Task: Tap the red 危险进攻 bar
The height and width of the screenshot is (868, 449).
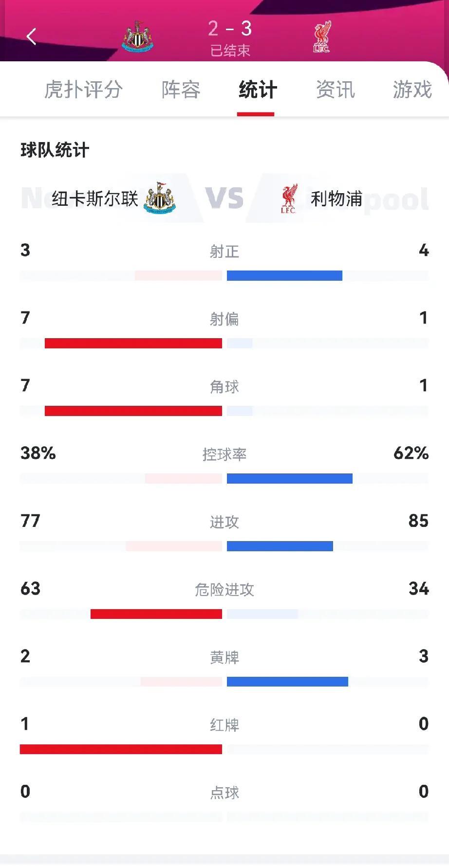Action: pyautogui.click(x=156, y=614)
